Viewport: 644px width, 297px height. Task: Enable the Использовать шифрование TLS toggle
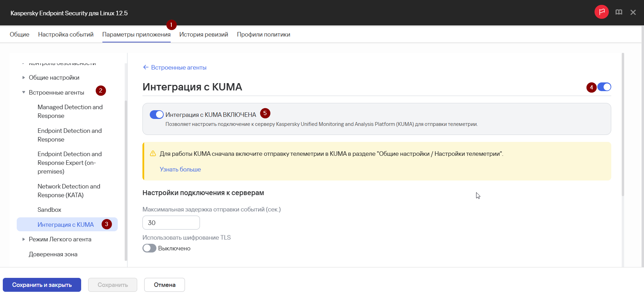coord(149,248)
